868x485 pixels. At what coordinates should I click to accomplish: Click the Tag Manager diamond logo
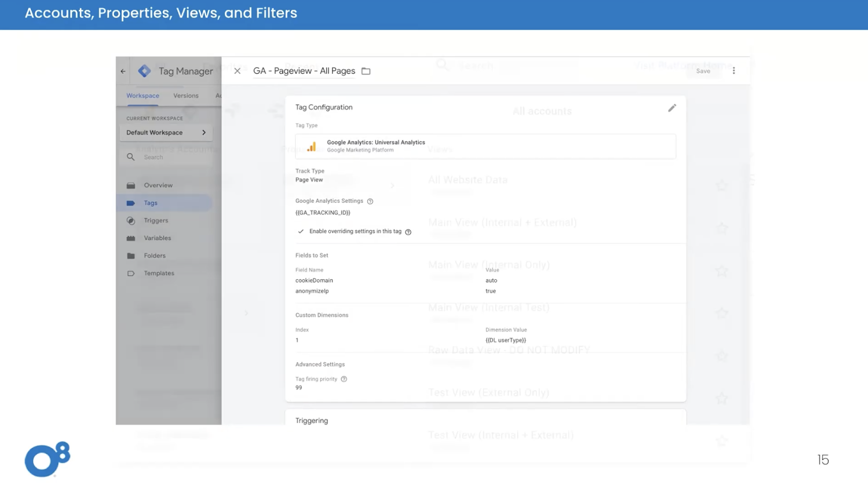point(144,71)
